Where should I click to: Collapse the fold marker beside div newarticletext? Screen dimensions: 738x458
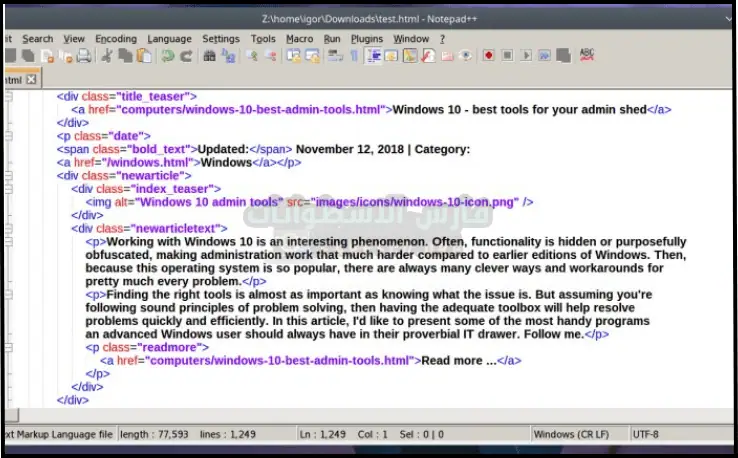tap(8, 228)
